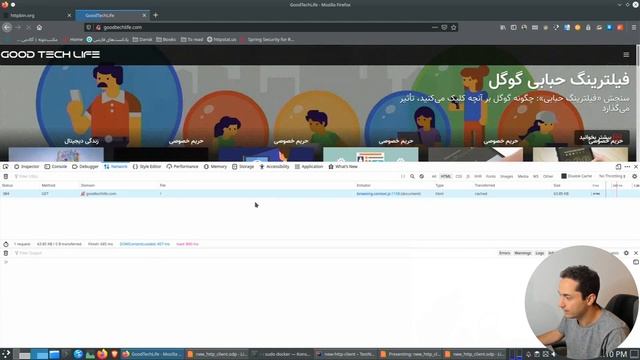
Task: Filter requests by WS
Action: coord(536,176)
